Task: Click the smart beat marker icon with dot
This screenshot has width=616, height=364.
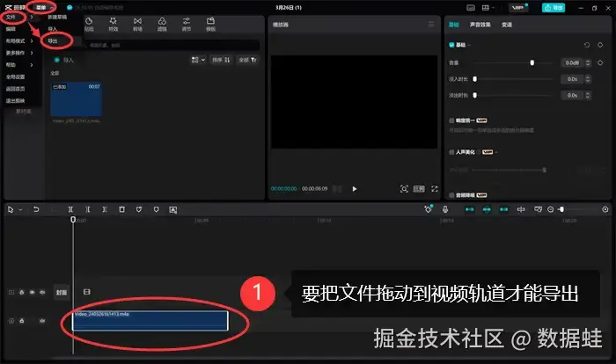Action: coord(429,209)
